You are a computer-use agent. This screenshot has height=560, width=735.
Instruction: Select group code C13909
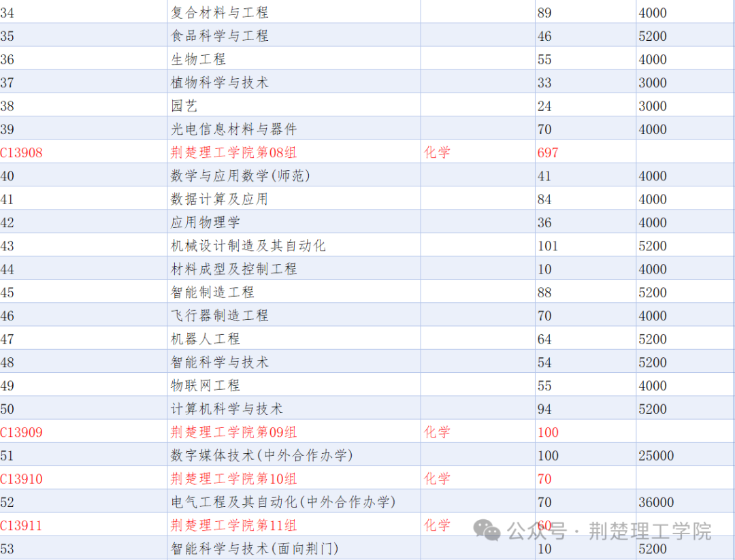21,432
